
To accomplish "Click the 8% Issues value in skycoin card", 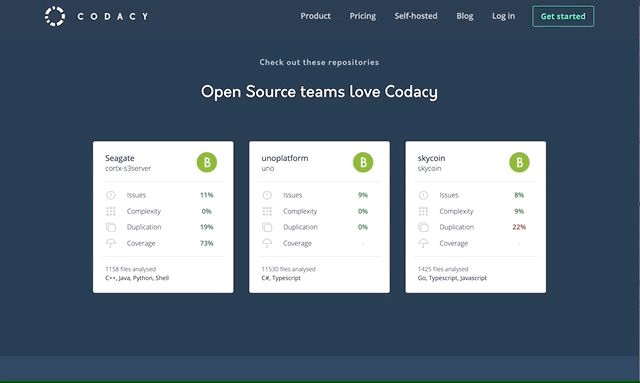I will 519,195.
